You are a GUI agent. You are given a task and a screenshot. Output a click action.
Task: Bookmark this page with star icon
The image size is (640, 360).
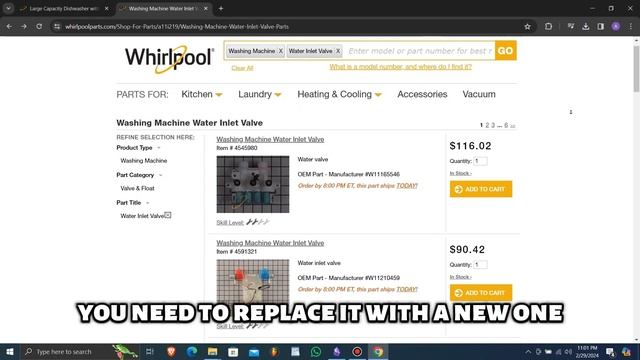click(527, 27)
